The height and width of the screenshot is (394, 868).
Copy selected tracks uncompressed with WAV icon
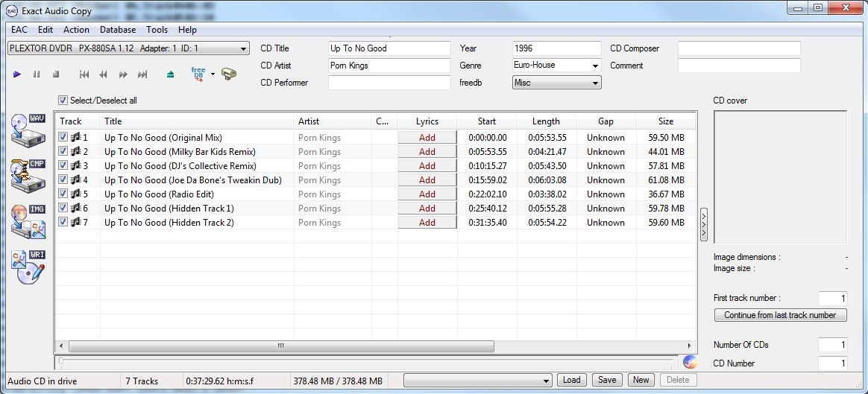click(28, 130)
